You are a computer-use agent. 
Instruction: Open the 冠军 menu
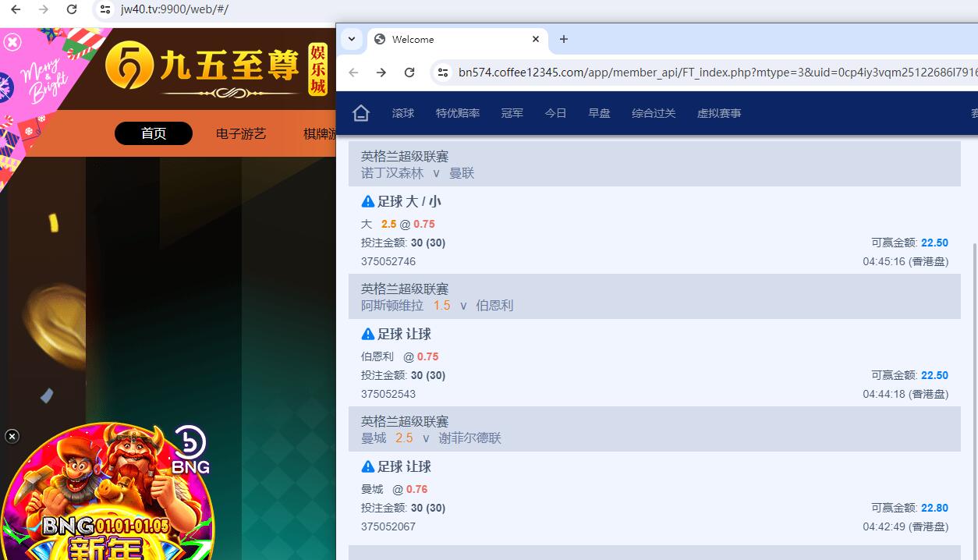[x=512, y=113]
